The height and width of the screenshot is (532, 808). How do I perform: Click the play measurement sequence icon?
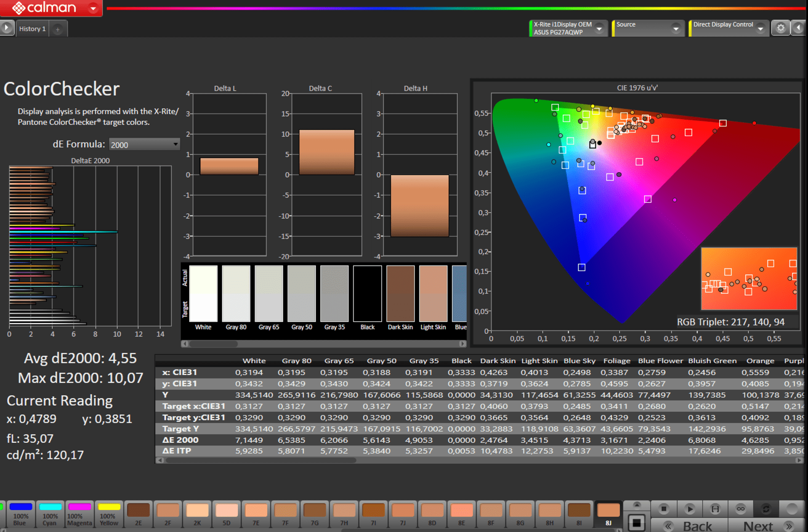pyautogui.click(x=689, y=509)
